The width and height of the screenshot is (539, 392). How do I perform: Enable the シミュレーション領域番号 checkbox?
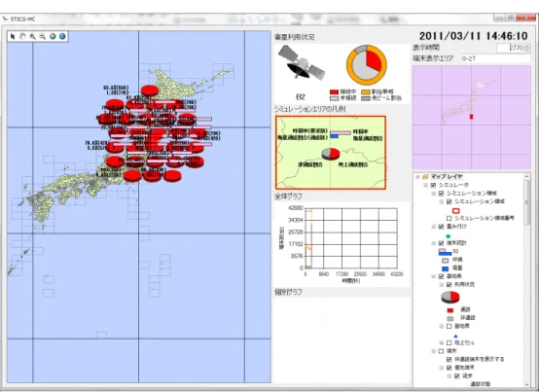pyautogui.click(x=449, y=218)
